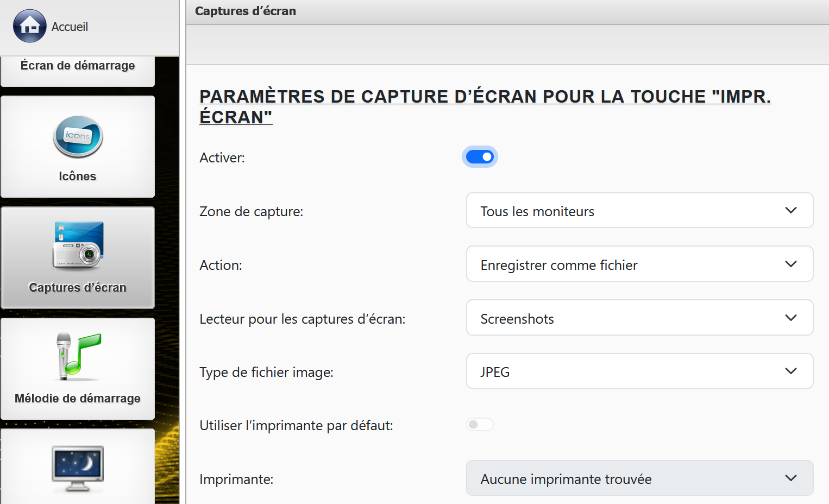Screen dimensions: 829x504
Task: Toggle Utiliser l'imprimante par défaut switch
Action: (x=480, y=425)
